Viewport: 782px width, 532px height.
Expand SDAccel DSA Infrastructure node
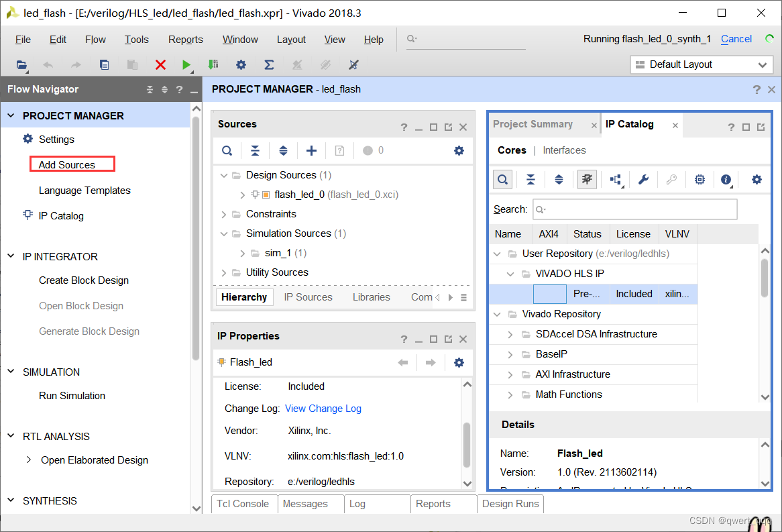click(510, 334)
